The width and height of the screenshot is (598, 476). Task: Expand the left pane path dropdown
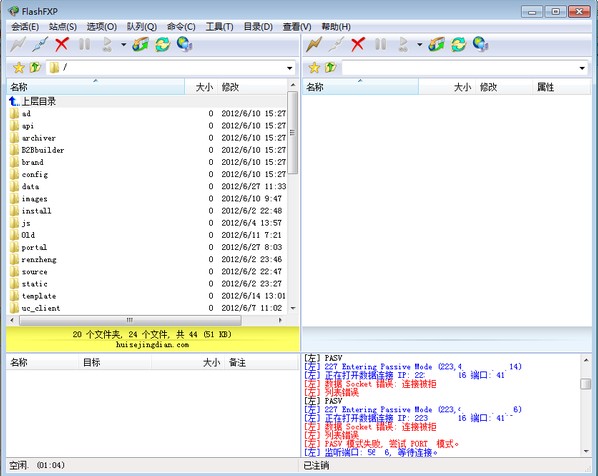[289, 68]
